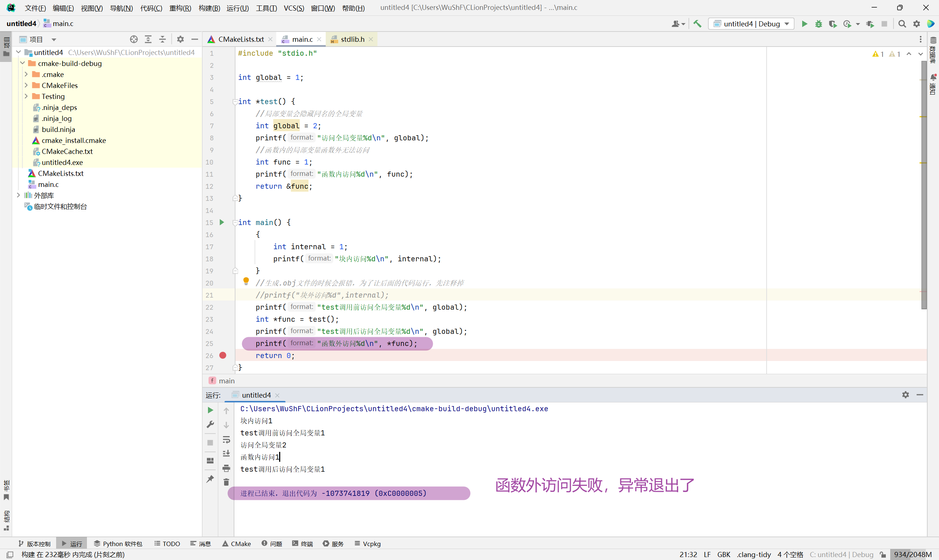Open 文件(F) menu
The height and width of the screenshot is (560, 939).
[x=36, y=8]
